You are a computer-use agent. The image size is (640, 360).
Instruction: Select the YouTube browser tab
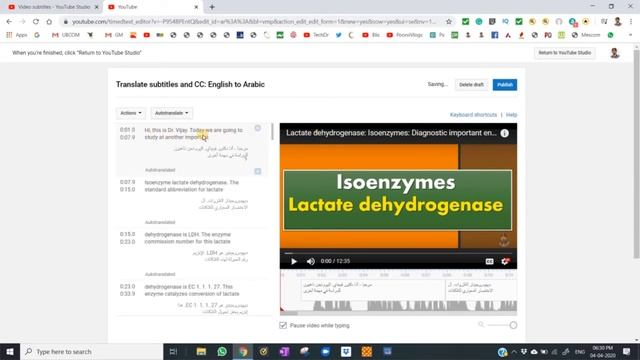(151, 7)
